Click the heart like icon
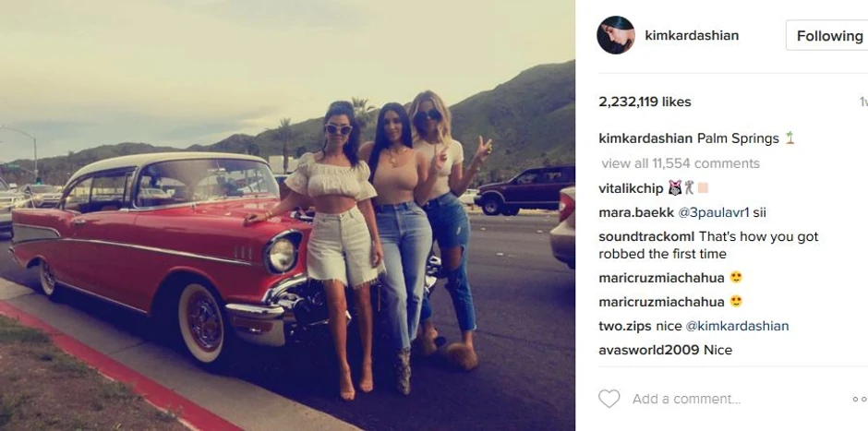 pyautogui.click(x=609, y=399)
